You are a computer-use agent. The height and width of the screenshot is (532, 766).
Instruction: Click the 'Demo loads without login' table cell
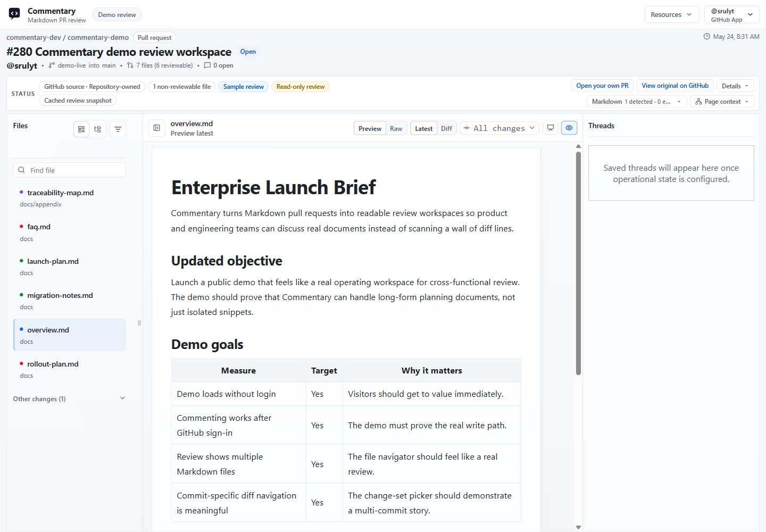238,394
